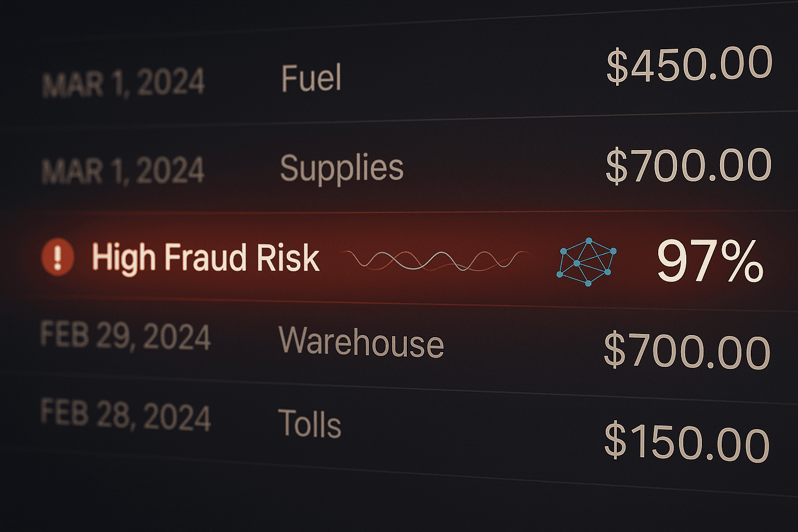
Task: Click the FEB 29, 2024 date
Action: point(126,336)
